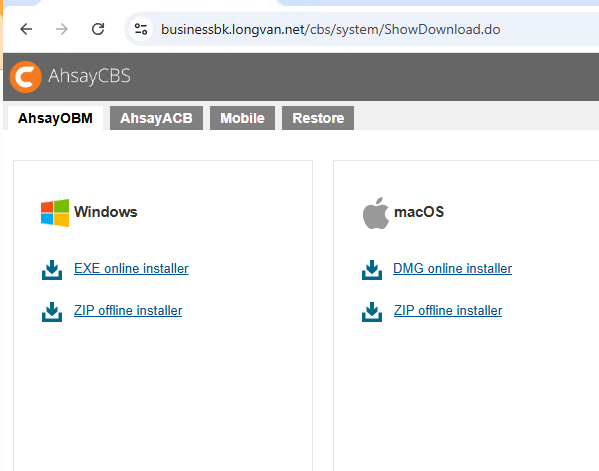Download macOS ZIP offline installer link
Image resolution: width=599 pixels, height=471 pixels.
[448, 311]
